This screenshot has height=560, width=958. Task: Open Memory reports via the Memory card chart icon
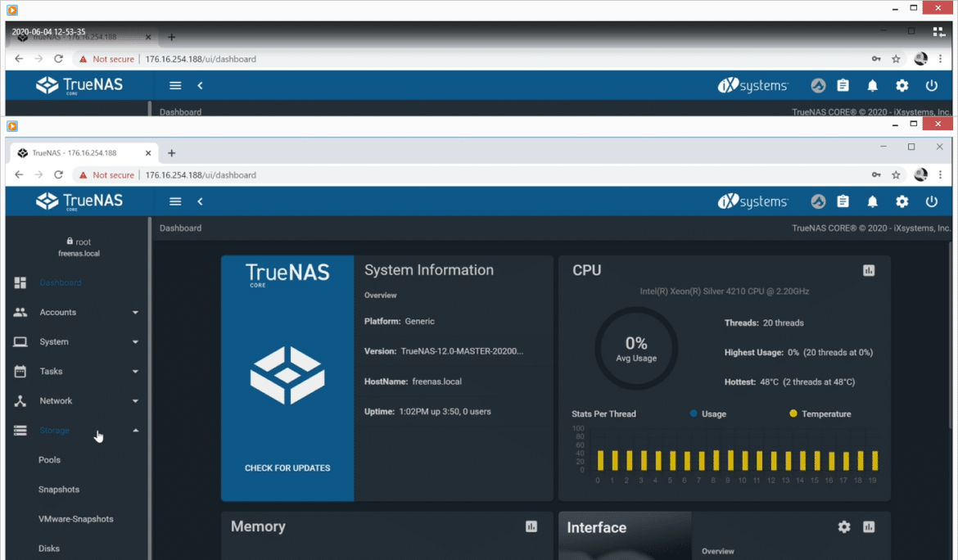[x=531, y=526]
